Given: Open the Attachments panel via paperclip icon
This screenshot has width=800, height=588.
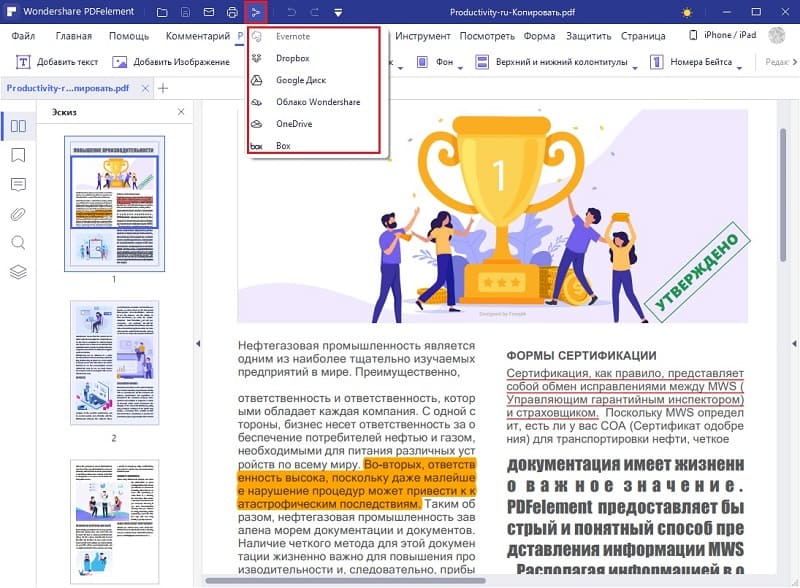Looking at the screenshot, I should pyautogui.click(x=18, y=212).
